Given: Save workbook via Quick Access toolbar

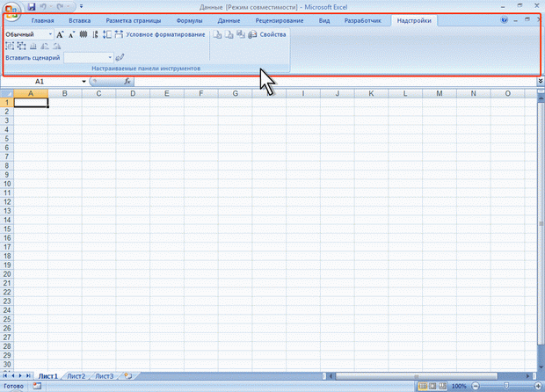Looking at the screenshot, I should tap(32, 7).
